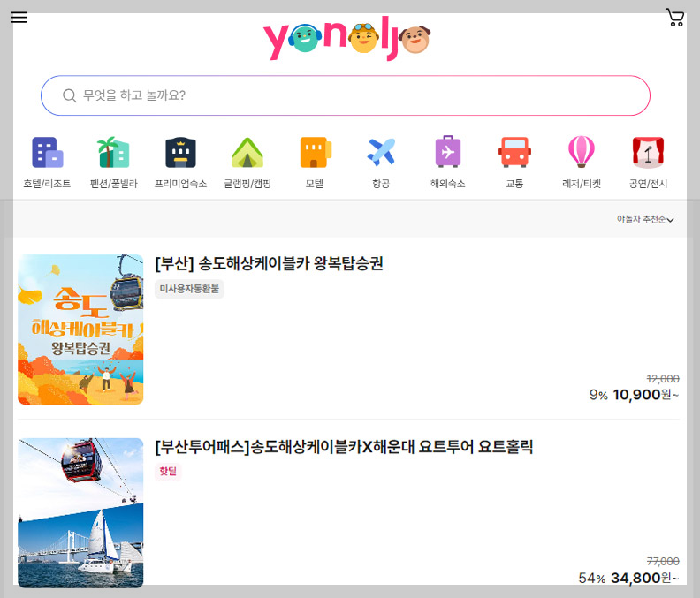The width and height of the screenshot is (700, 598).
Task: Open the 송도해상케이블카 왕복탑승권 thumbnail image
Action: click(x=80, y=329)
